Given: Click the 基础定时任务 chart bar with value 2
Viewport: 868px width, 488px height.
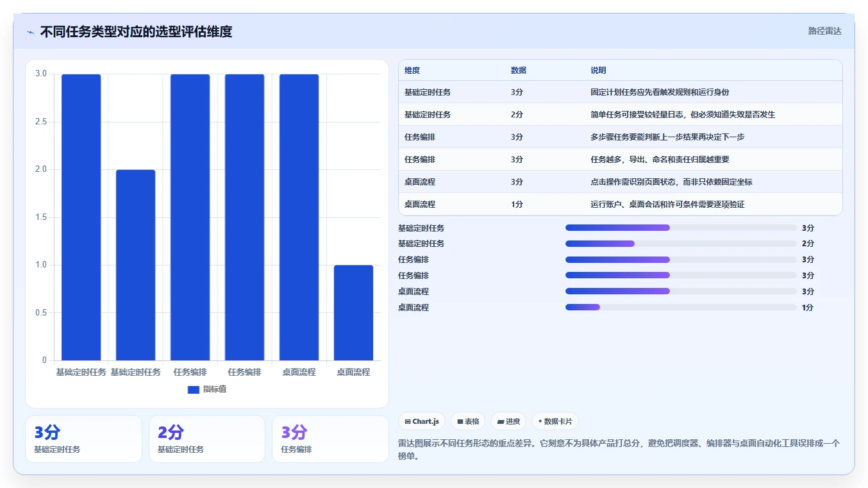Looking at the screenshot, I should tap(136, 265).
